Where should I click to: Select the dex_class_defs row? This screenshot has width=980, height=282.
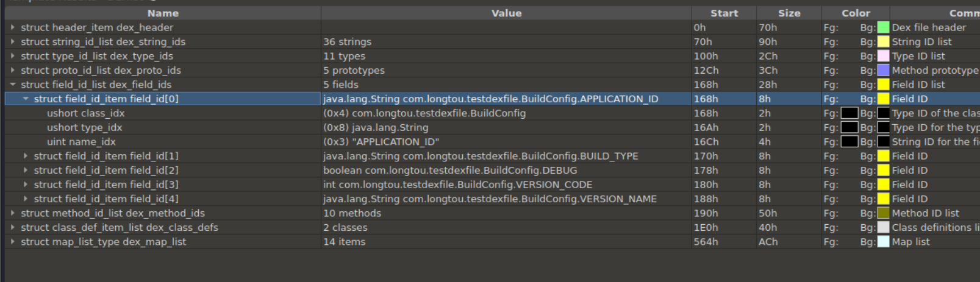pos(120,227)
